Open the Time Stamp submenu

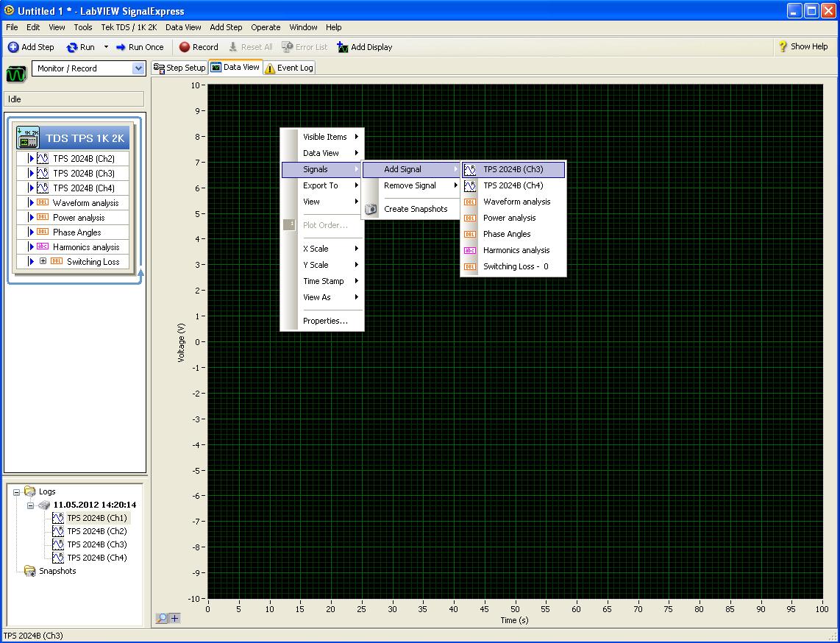pyautogui.click(x=322, y=281)
